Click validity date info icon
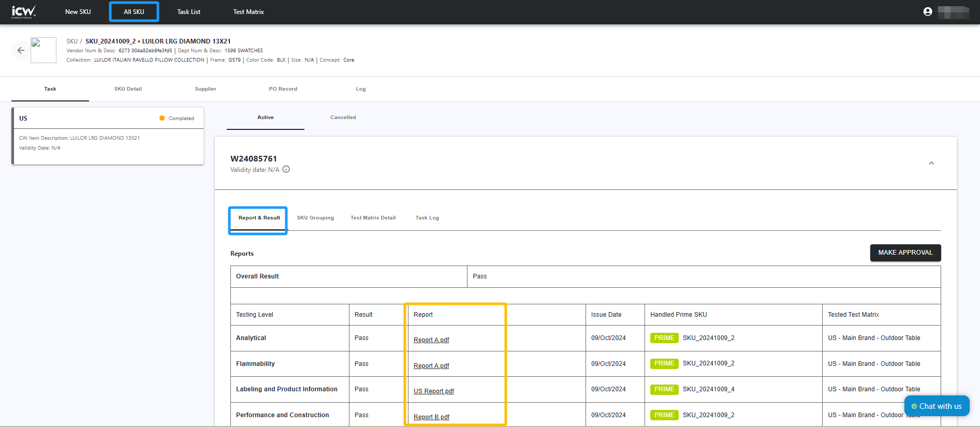Image resolution: width=980 pixels, height=427 pixels. coord(286,169)
